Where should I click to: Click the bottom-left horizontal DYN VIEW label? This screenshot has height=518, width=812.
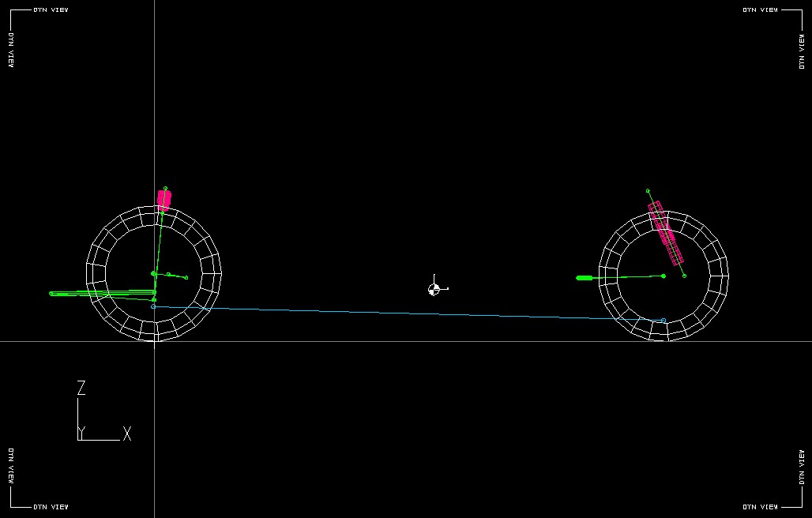(51, 506)
